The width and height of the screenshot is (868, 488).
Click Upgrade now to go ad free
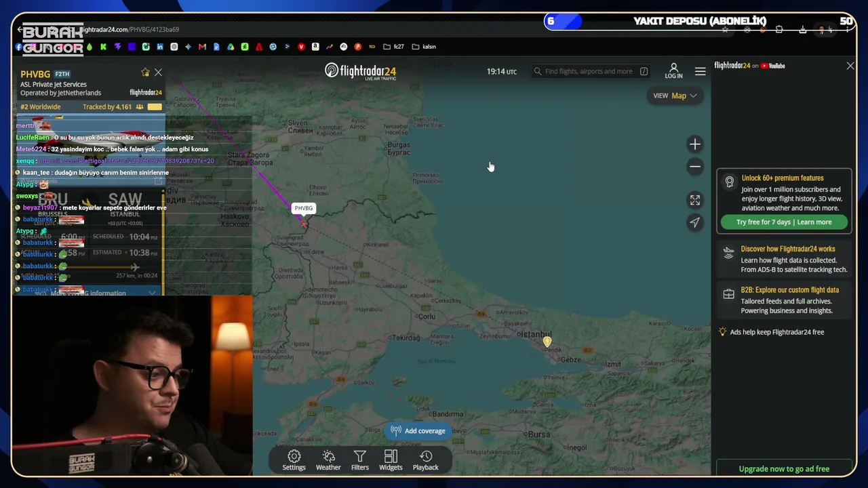point(784,469)
